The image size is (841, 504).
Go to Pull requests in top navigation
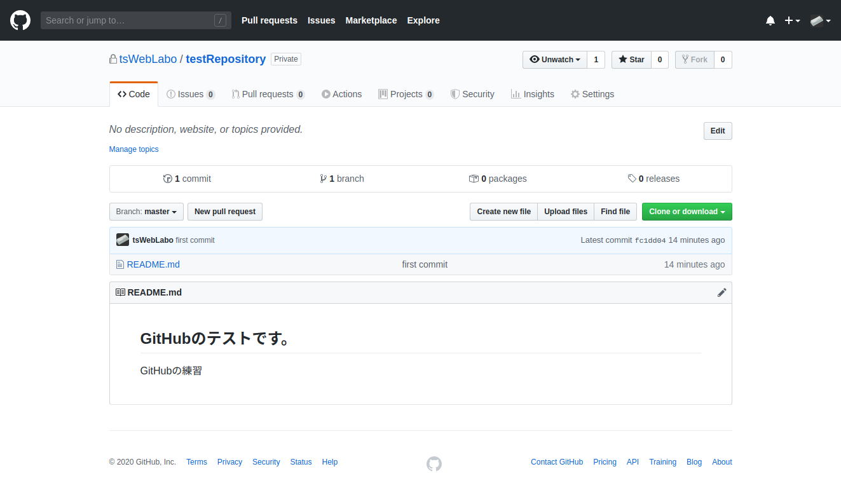[x=270, y=20]
